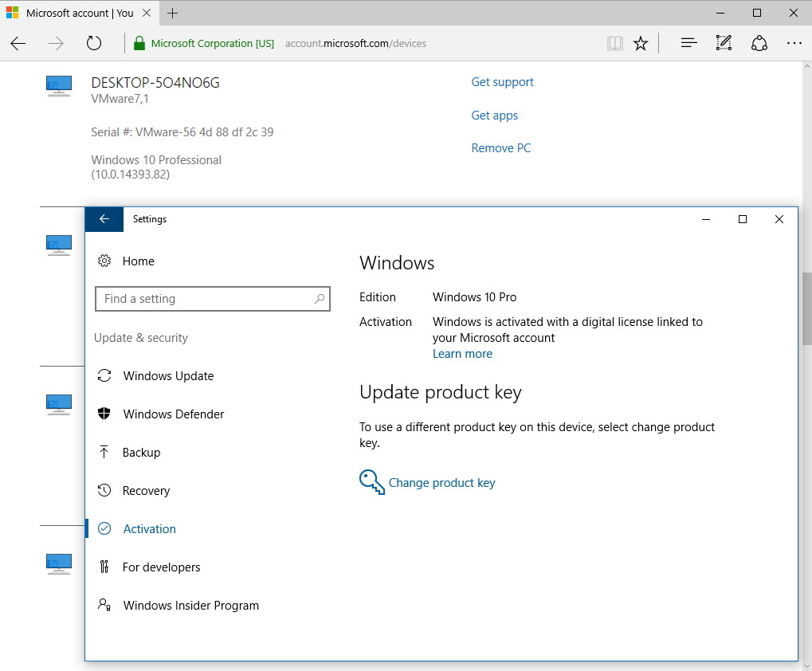Viewport: 812px width, 671px height.
Task: Refresh the Microsoft account page
Action: click(94, 43)
